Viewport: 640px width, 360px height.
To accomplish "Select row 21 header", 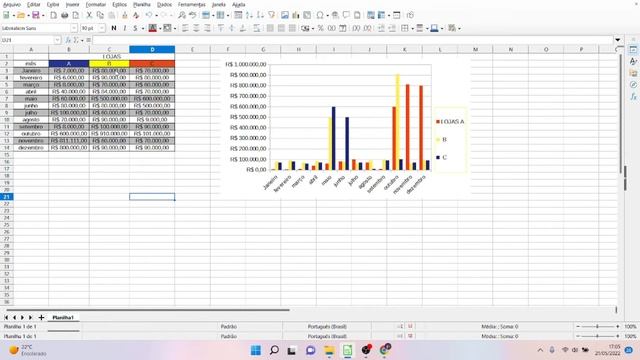I will click(7, 197).
